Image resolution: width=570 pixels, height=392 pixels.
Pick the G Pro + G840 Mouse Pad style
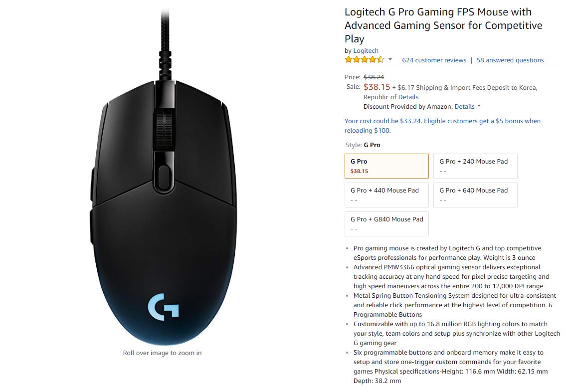click(x=386, y=224)
